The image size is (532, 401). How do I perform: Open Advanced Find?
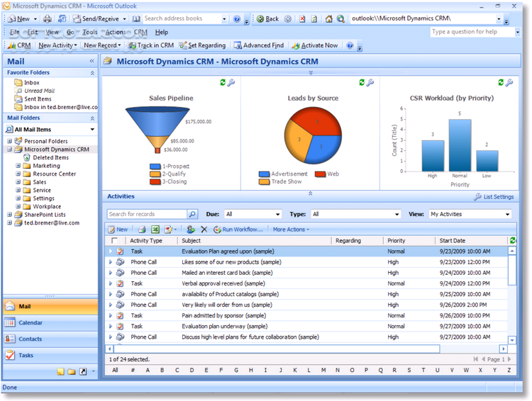(259, 45)
